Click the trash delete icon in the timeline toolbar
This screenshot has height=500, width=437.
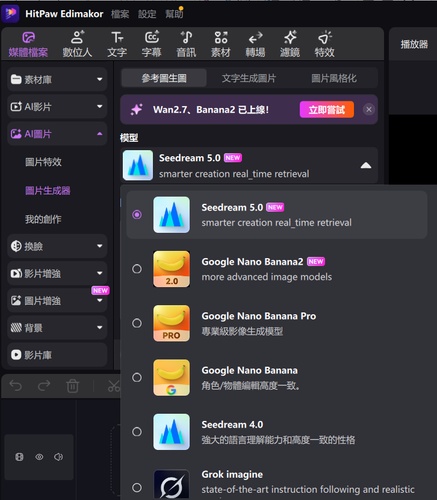(72, 386)
